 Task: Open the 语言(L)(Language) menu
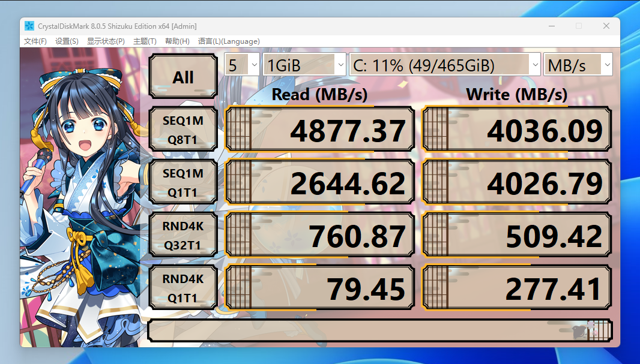[229, 41]
